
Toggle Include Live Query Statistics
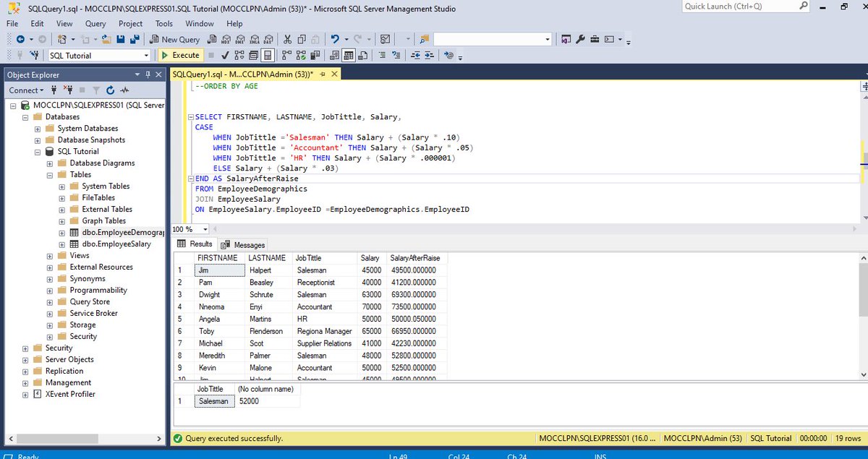click(x=301, y=56)
